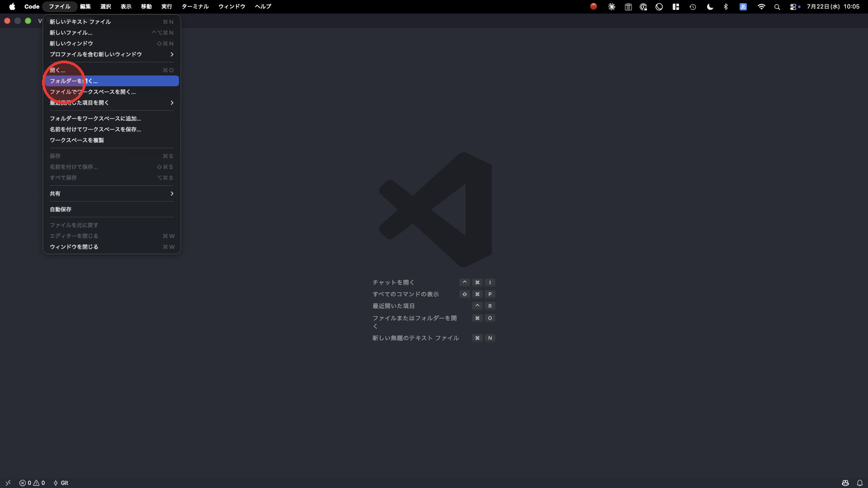
Task: Choose 新しいウィンドウ entry
Action: click(112, 43)
